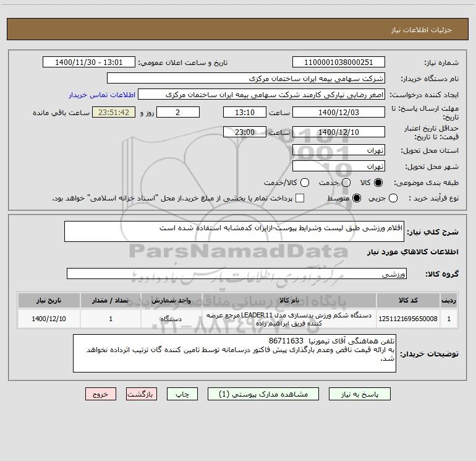Click the نام کالا column header
This screenshot has height=461, width=476.
(289, 300)
